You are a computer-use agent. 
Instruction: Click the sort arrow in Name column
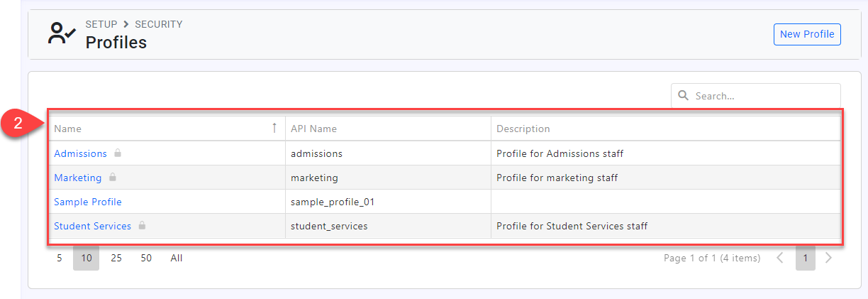[274, 128]
